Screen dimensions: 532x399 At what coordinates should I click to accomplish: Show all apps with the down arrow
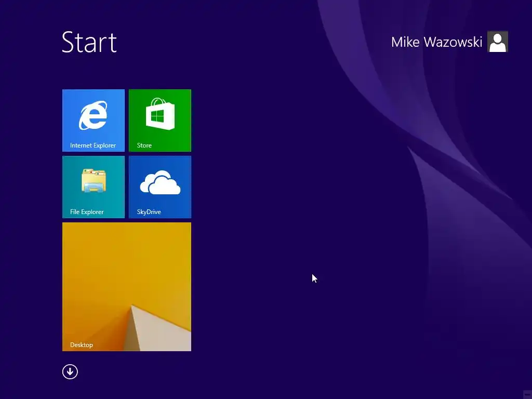point(70,371)
